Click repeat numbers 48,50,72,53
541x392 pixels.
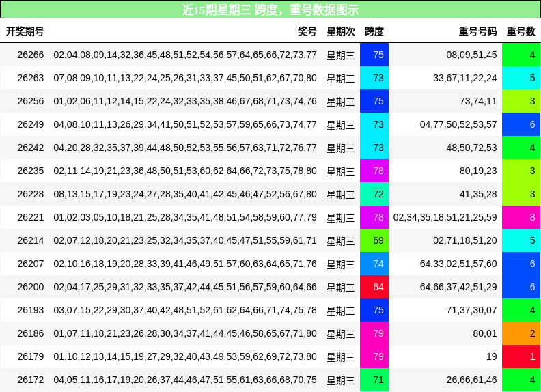point(471,148)
